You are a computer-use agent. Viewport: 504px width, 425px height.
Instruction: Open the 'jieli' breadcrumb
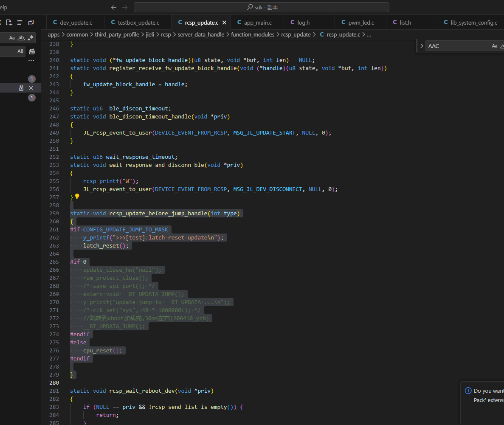[150, 35]
